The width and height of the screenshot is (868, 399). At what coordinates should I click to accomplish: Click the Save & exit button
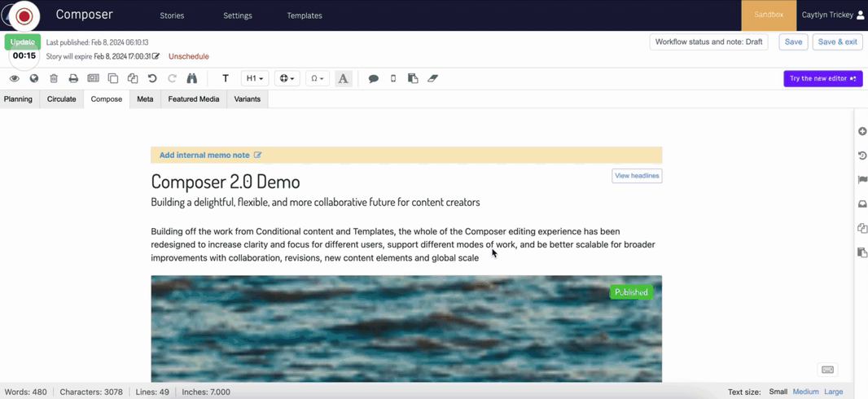pos(837,42)
